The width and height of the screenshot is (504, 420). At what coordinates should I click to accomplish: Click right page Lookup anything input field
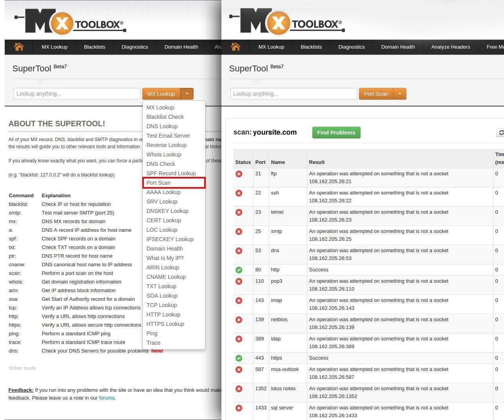[294, 94]
